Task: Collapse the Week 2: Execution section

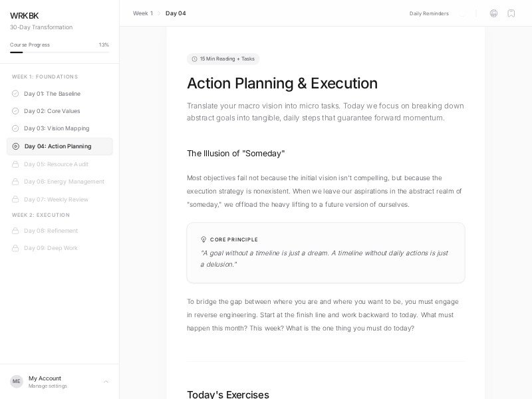Action: [41, 215]
